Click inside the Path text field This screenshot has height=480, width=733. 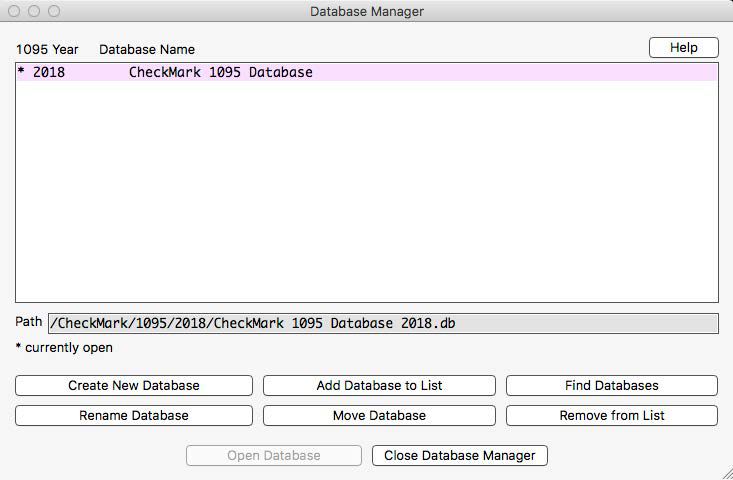(x=382, y=323)
